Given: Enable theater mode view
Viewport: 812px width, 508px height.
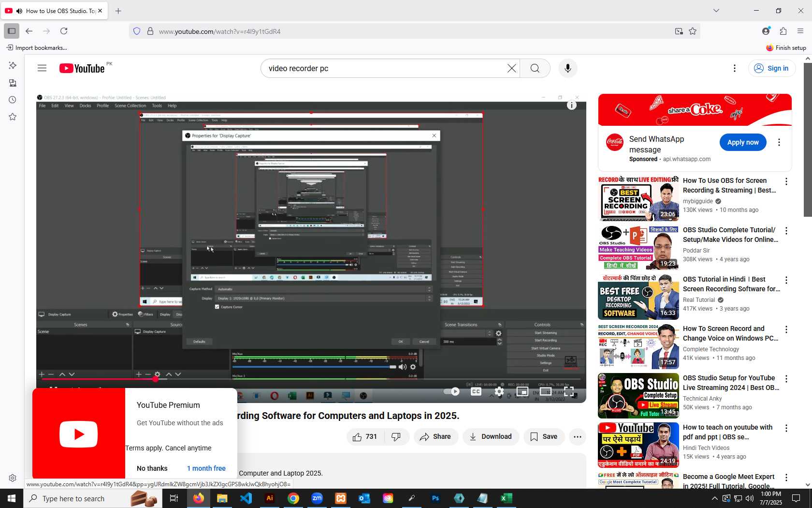Looking at the screenshot, I should click(546, 391).
